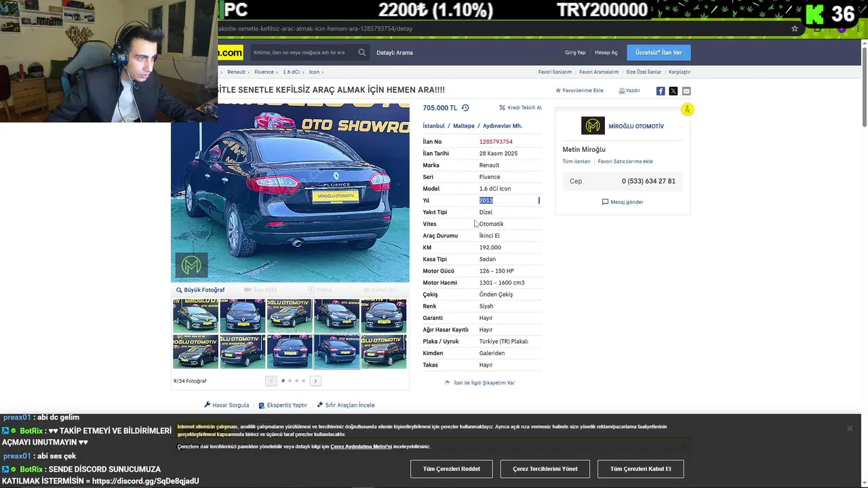Select the first pagination dot
Viewport: 868px width, 488px height.
coord(283,381)
